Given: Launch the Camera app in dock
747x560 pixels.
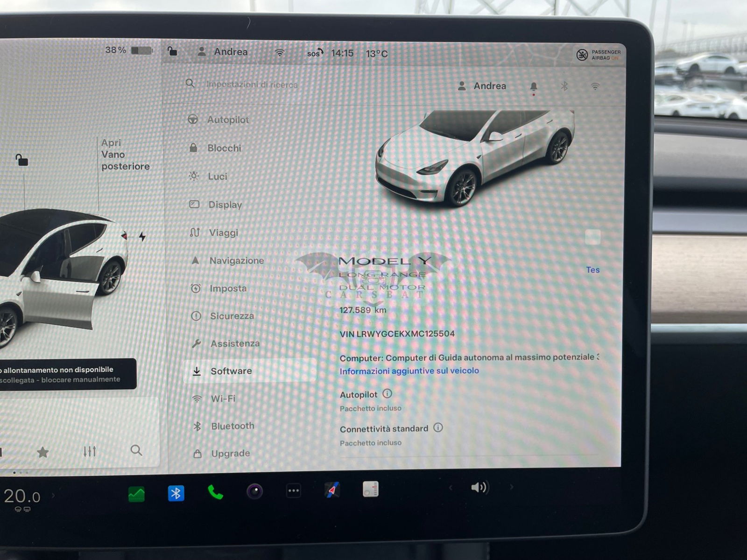Looking at the screenshot, I should [254, 491].
